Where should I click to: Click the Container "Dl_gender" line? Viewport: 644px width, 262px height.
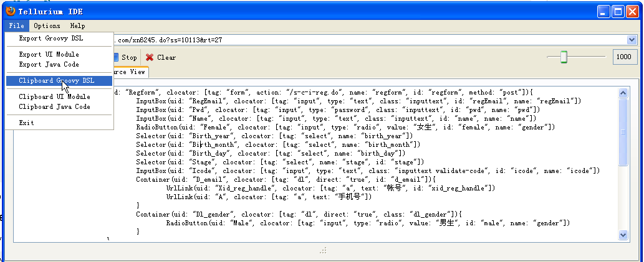pyautogui.click(x=299, y=215)
